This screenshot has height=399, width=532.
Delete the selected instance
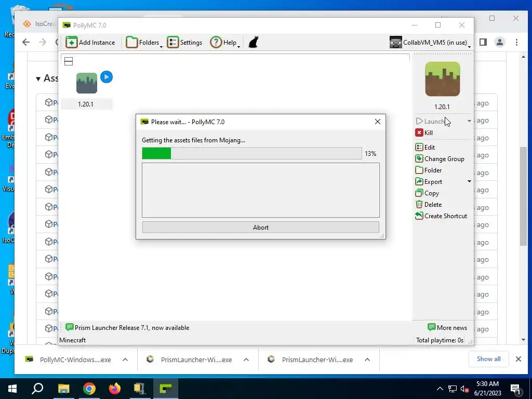pyautogui.click(x=428, y=205)
